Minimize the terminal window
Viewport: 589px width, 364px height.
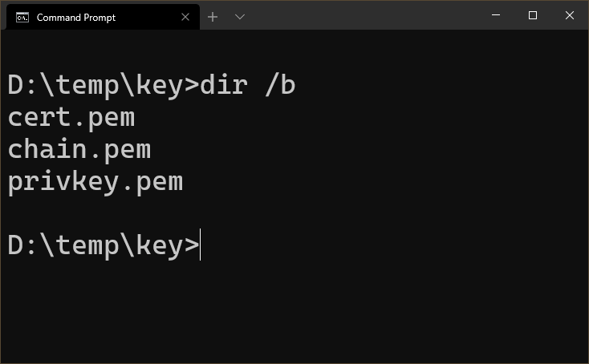[x=496, y=15]
